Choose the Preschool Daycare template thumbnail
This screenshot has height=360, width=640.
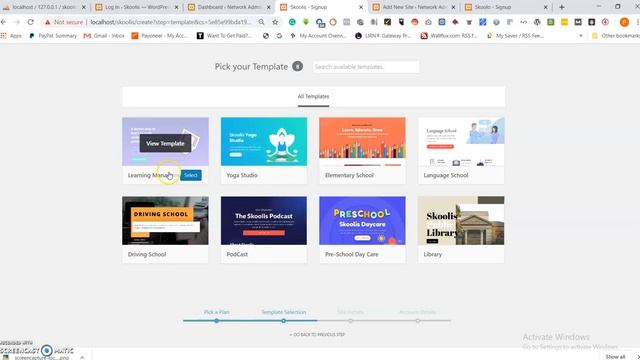point(362,221)
